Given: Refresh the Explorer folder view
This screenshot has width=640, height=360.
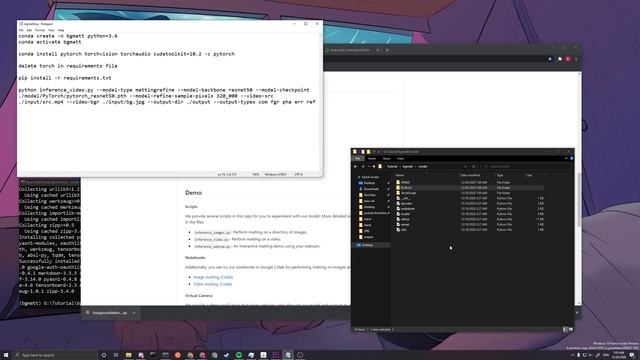Looking at the screenshot, I should [473, 167].
